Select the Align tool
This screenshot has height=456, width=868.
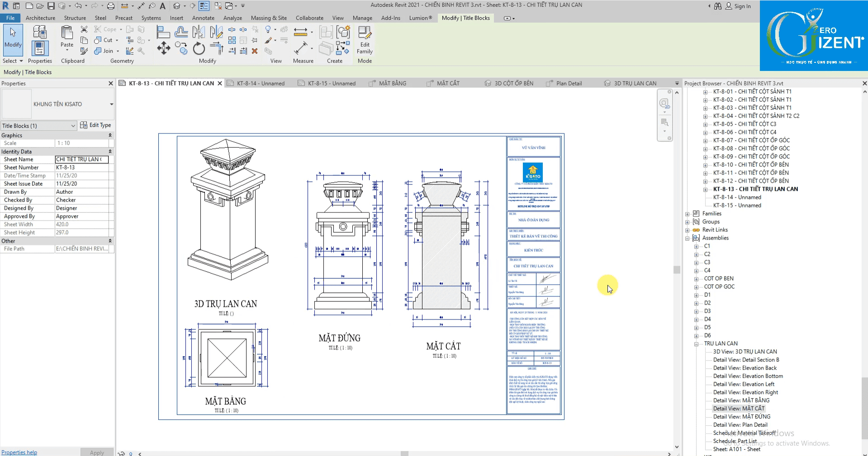(x=163, y=32)
